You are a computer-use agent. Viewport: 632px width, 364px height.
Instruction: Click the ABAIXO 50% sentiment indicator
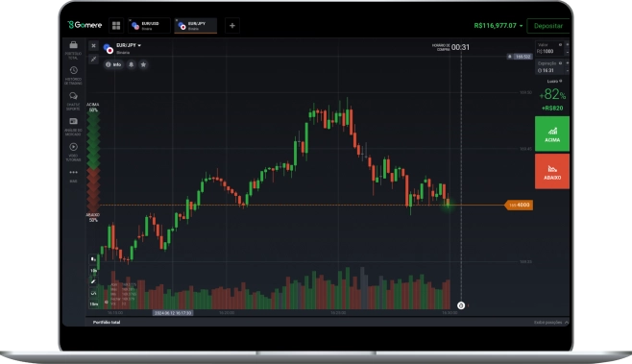[x=93, y=218]
